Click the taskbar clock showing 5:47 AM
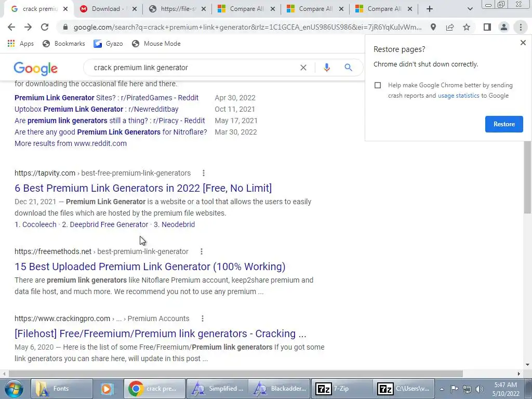Screen dimensions: 532x399 (x=506, y=389)
